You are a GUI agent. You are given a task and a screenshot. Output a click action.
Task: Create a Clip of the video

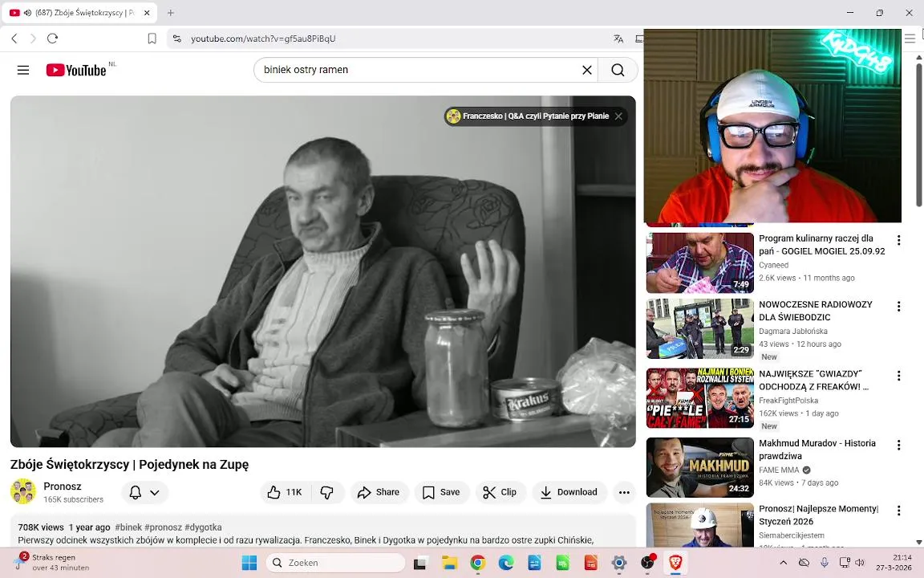pos(500,492)
